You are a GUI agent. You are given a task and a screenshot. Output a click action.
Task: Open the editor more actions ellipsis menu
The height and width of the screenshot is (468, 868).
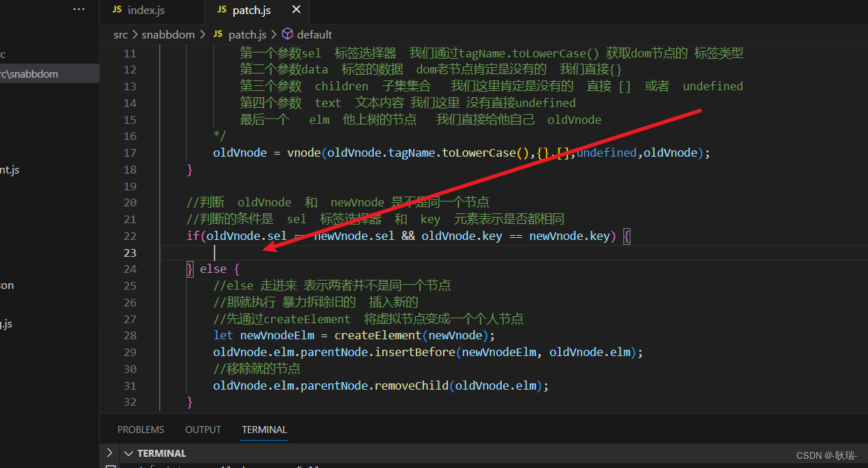[78, 8]
